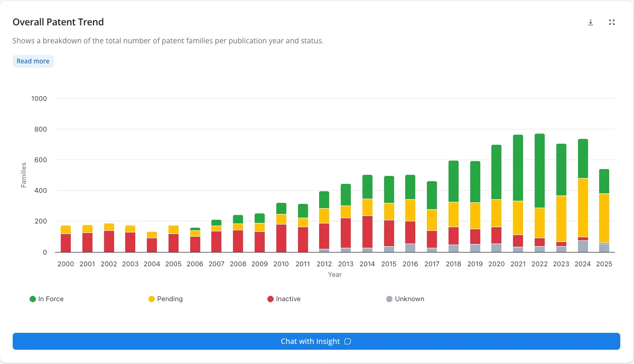The height and width of the screenshot is (364, 634).
Task: Select the green In Force segment for 2021
Action: pos(518,168)
